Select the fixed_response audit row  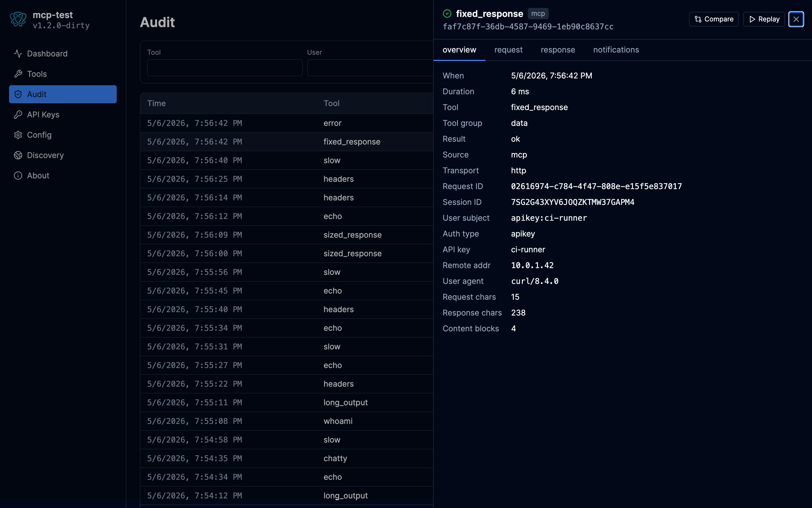point(286,142)
